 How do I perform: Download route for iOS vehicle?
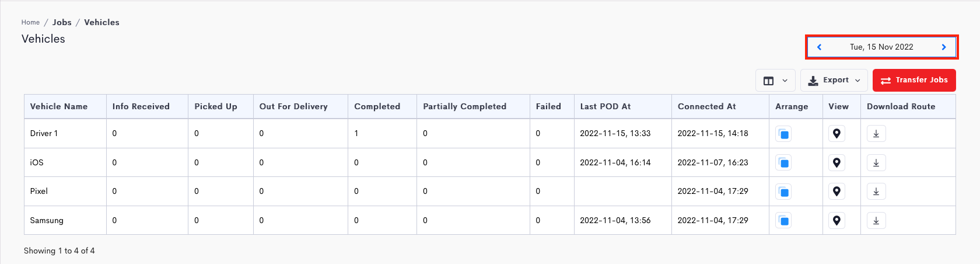[x=876, y=163]
